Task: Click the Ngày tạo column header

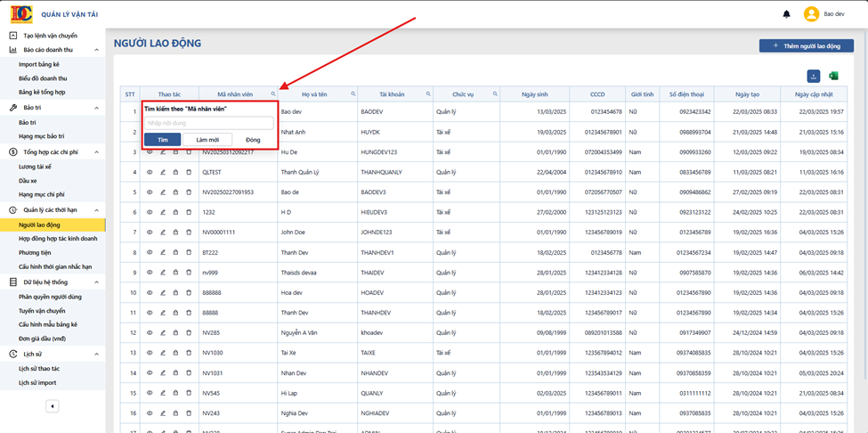Action: tap(747, 94)
